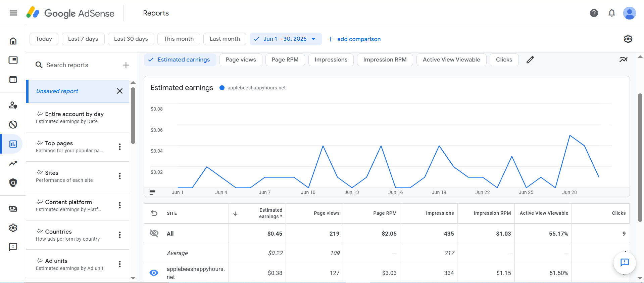
Task: Click the main page scrollbar thumb
Action: coord(640,157)
